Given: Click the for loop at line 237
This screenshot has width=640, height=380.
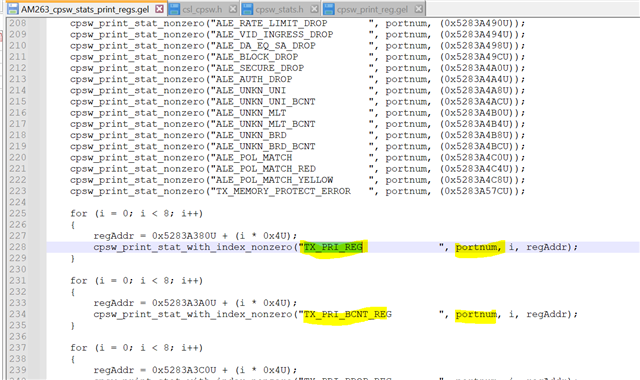Looking at the screenshot, I should (136, 348).
